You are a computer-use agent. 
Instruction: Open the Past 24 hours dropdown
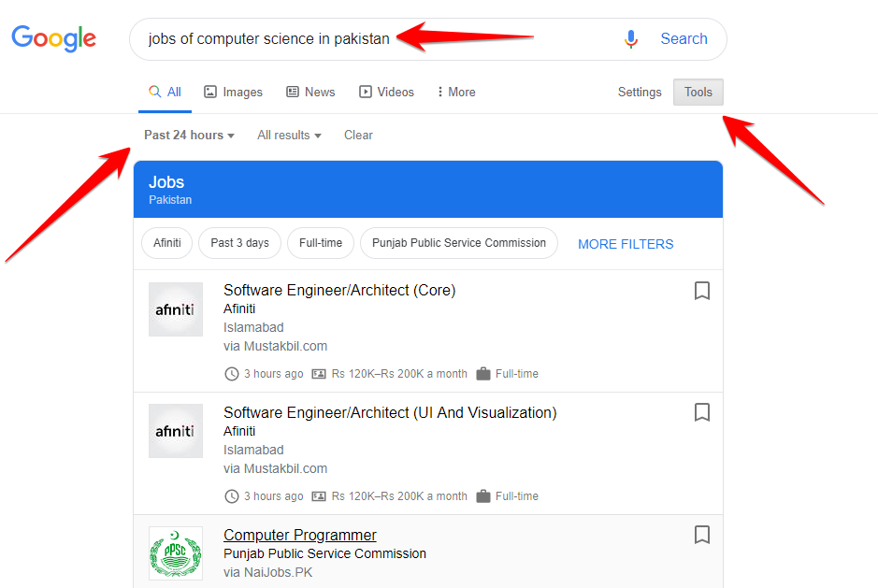pos(188,135)
